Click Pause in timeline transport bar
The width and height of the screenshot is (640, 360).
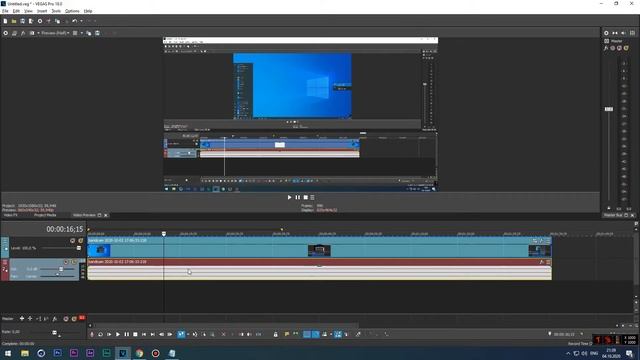point(127,334)
